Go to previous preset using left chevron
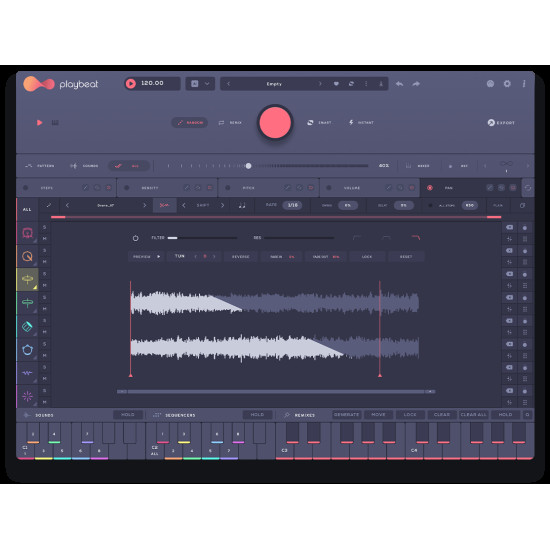Image resolution: width=550 pixels, height=550 pixels. (x=229, y=84)
